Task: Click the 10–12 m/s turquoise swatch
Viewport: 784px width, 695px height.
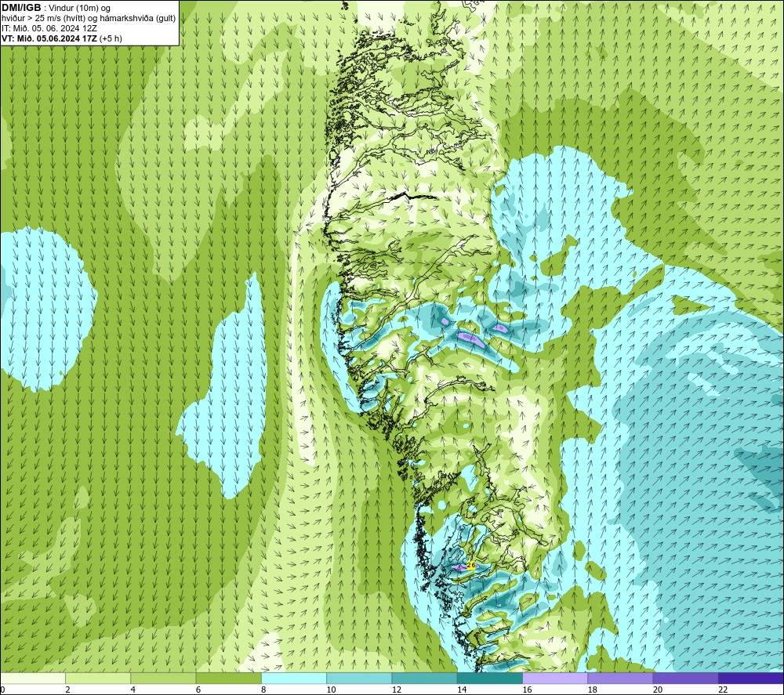Action: (359, 678)
